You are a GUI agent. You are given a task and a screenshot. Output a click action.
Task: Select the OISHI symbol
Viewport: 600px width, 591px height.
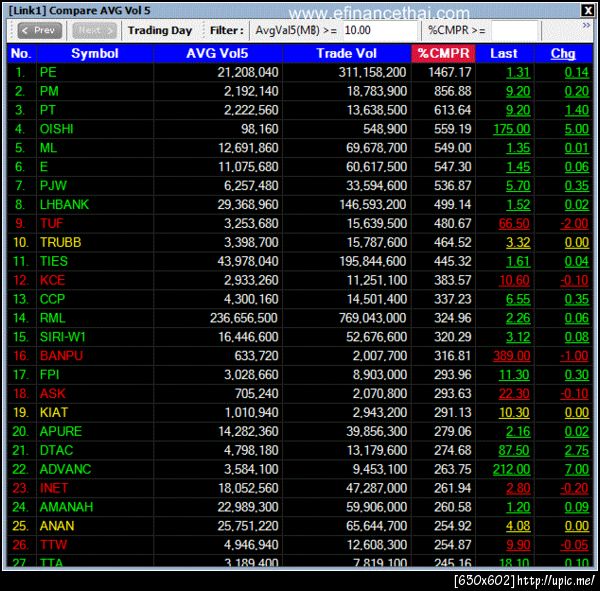click(x=57, y=129)
